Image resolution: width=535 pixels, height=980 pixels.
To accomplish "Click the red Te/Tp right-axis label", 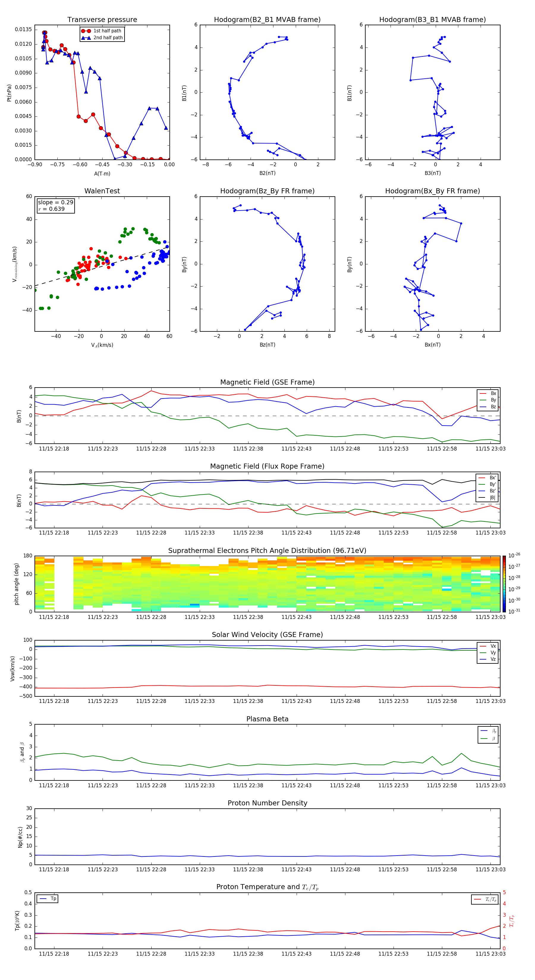I will (512, 921).
